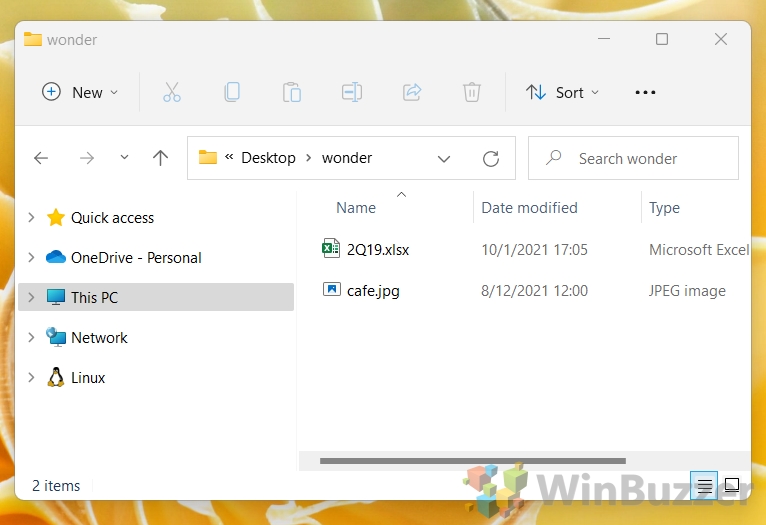Click the Copy icon in toolbar
The width and height of the screenshot is (766, 525).
232,92
